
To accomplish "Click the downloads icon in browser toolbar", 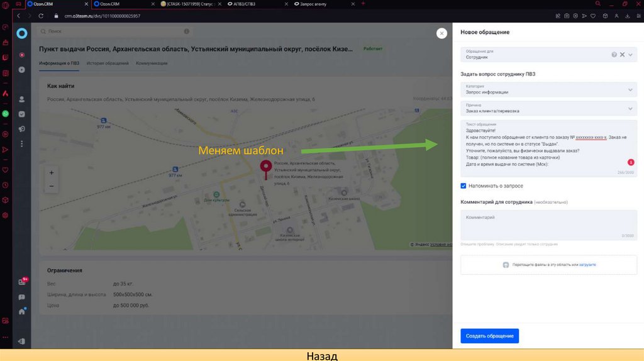I will [x=628, y=16].
